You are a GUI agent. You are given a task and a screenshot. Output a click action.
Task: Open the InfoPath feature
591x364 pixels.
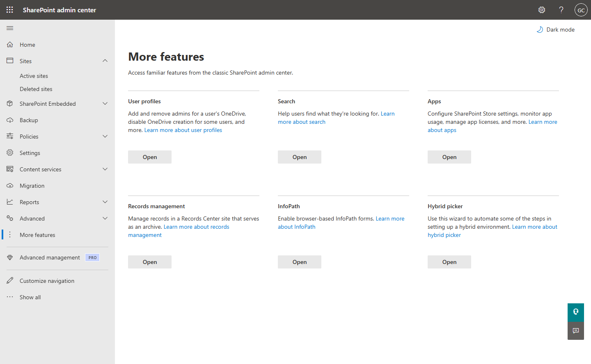click(x=300, y=262)
